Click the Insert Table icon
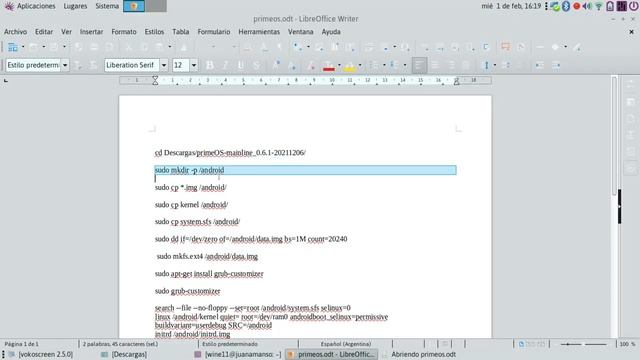640x360 pixels. [298, 47]
